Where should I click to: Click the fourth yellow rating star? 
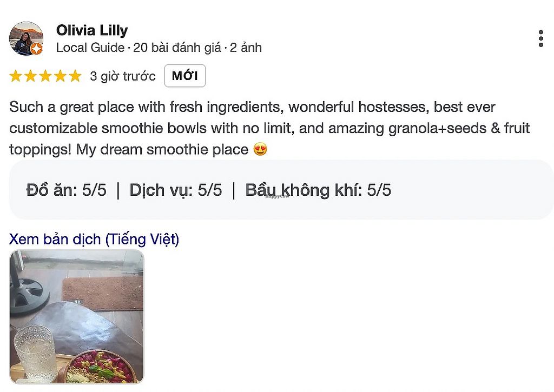[x=60, y=76]
